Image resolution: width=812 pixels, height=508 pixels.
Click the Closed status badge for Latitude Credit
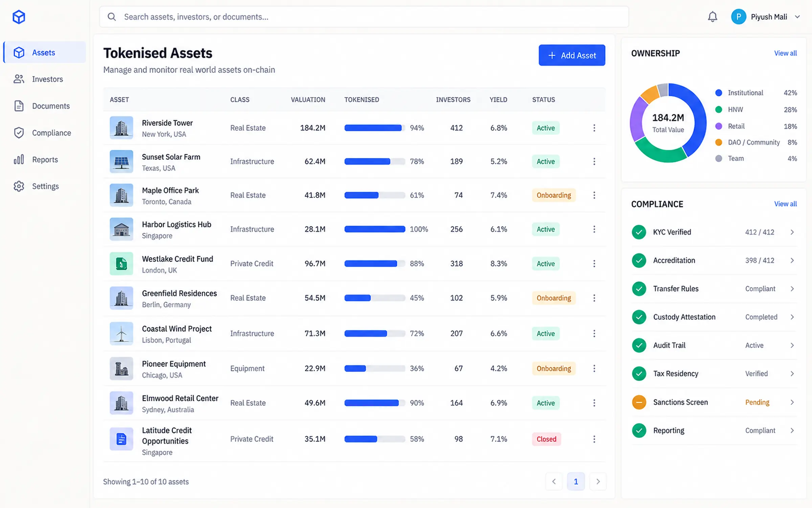coord(546,439)
